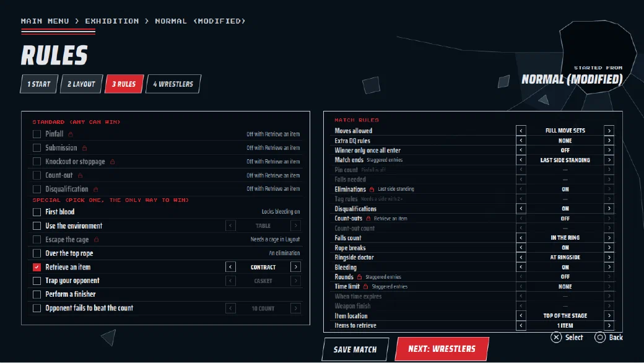The width and height of the screenshot is (644, 363).
Task: Previous option for Moves allowed
Action: pyautogui.click(x=521, y=131)
